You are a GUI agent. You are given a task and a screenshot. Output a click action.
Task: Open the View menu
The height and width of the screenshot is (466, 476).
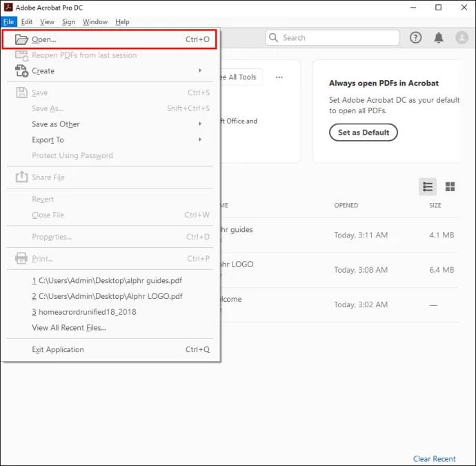(x=47, y=22)
